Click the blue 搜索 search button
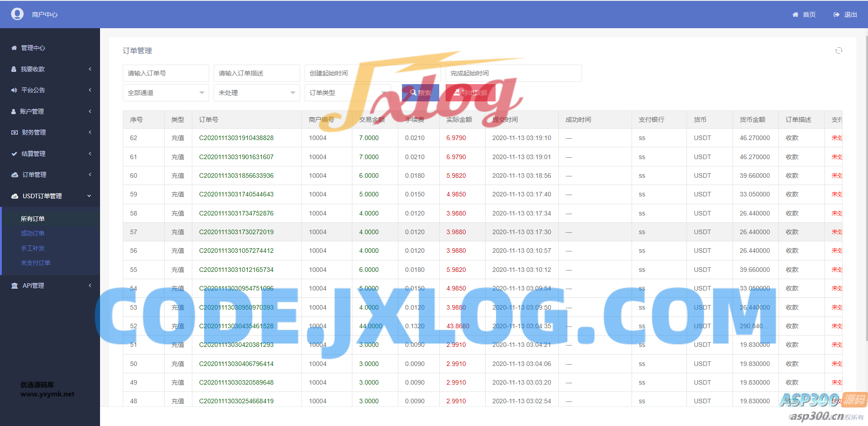This screenshot has width=868, height=426. [x=420, y=93]
